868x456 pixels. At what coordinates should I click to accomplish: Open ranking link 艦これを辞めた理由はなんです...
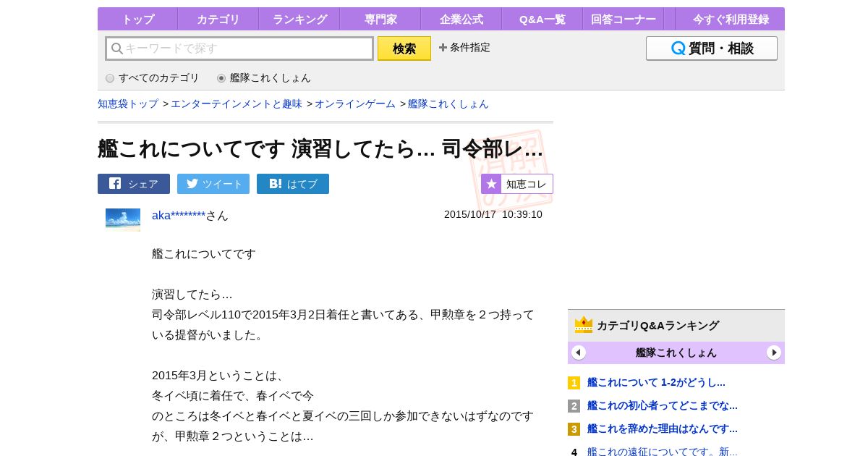tap(663, 428)
